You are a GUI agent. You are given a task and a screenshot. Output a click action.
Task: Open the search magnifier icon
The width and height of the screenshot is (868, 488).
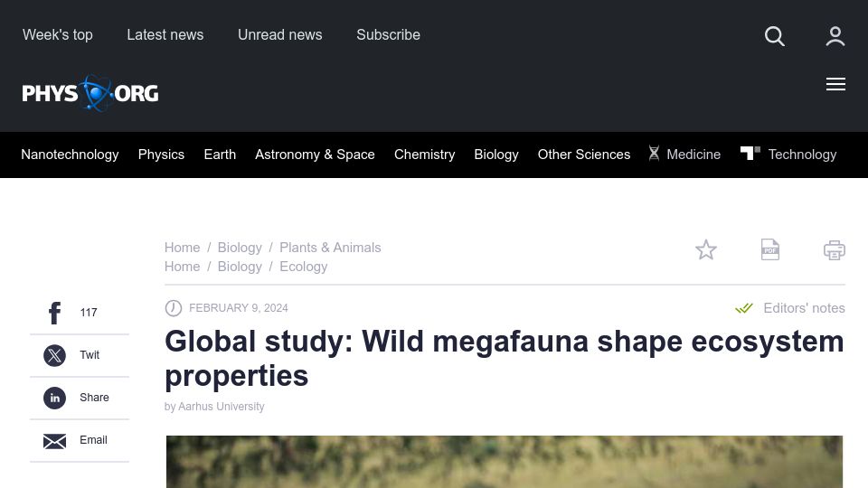click(x=775, y=36)
